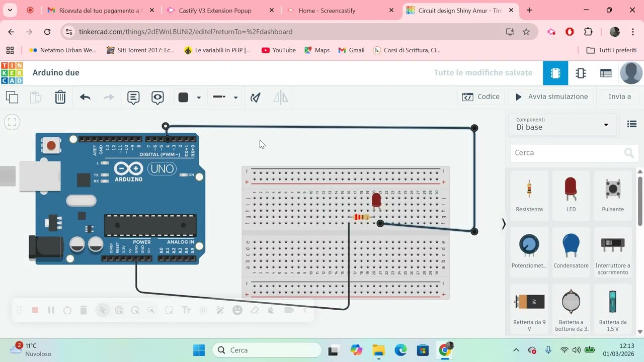Image resolution: width=644 pixels, height=362 pixels.
Task: Switch to circuit view icon
Action: coord(555,73)
